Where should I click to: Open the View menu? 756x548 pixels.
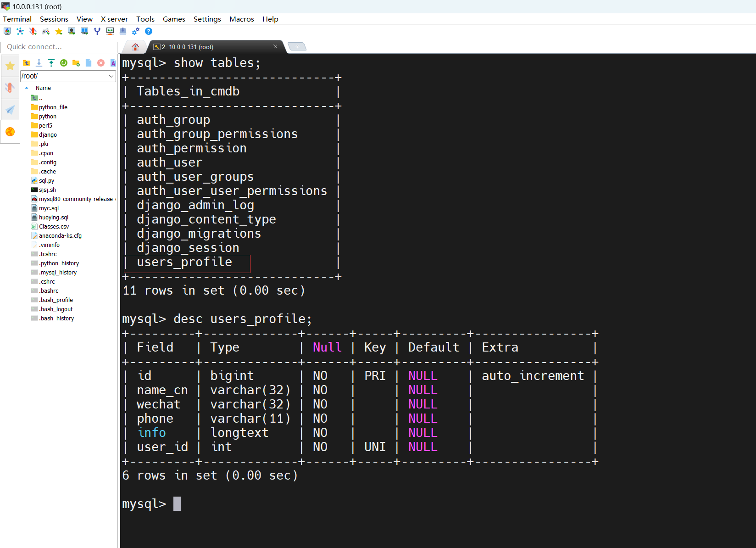(84, 19)
